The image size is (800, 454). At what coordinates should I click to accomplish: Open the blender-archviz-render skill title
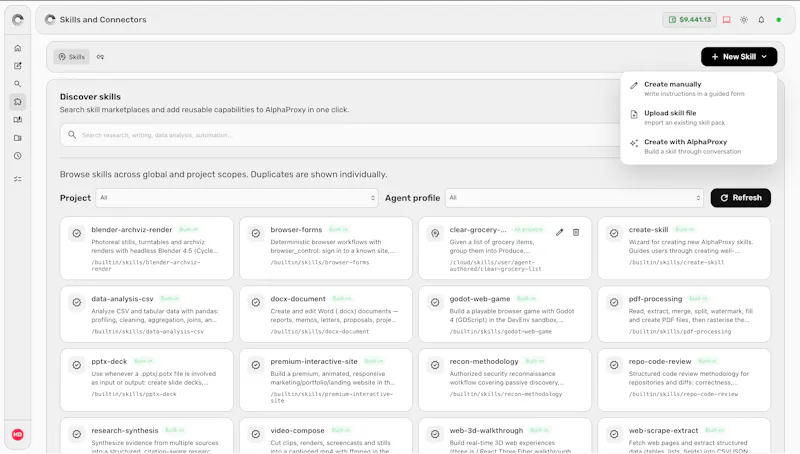click(132, 230)
